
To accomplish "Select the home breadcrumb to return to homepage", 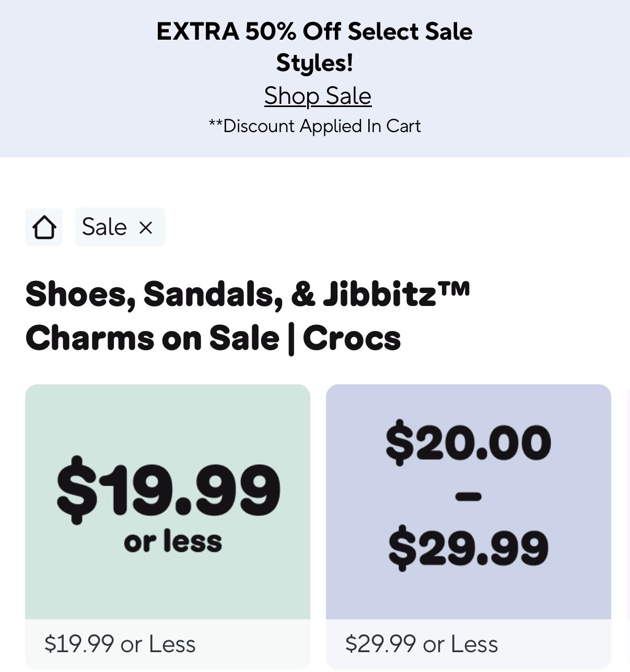I will click(x=44, y=227).
